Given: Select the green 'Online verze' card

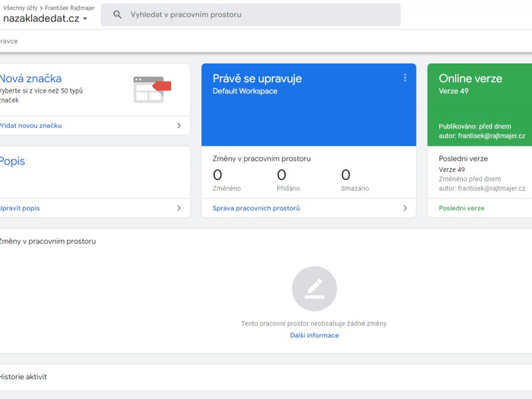Looking at the screenshot, I should click(479, 106).
